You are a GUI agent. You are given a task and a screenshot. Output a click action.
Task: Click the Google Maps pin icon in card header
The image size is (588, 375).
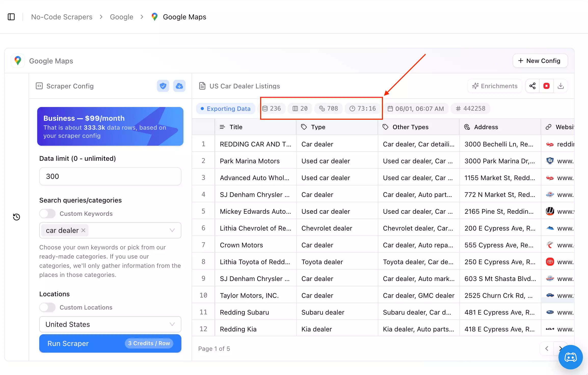point(18,61)
